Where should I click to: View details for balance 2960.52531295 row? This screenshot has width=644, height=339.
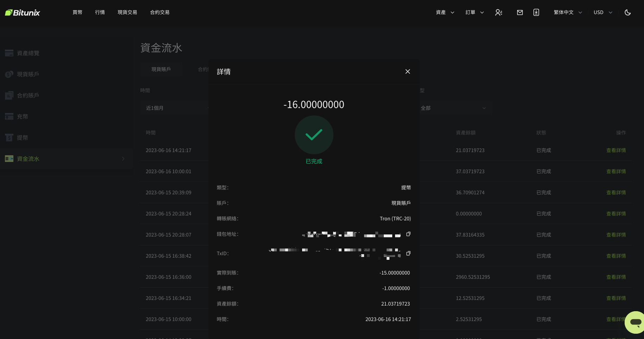point(616,277)
